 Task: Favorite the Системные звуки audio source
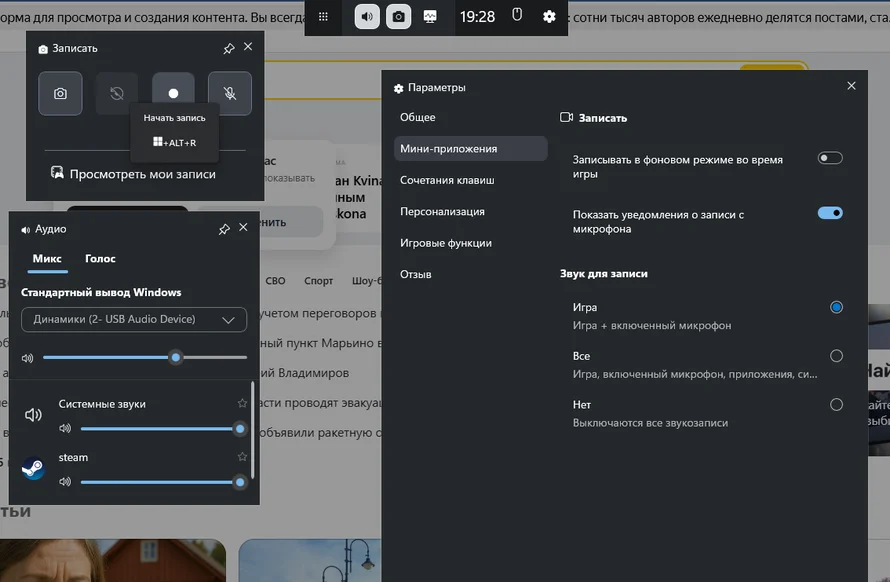[242, 403]
